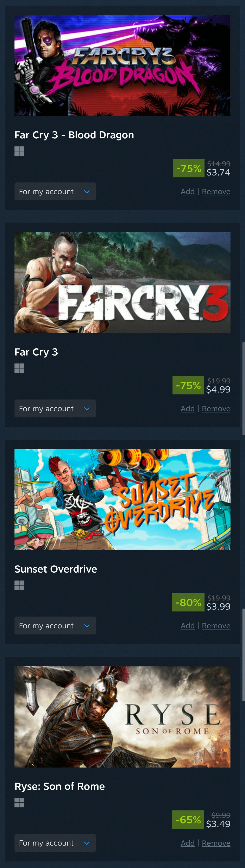Expand 'For my account' dropdown for Far Cry 3
Image resolution: width=245 pixels, height=868 pixels.
coord(55,408)
